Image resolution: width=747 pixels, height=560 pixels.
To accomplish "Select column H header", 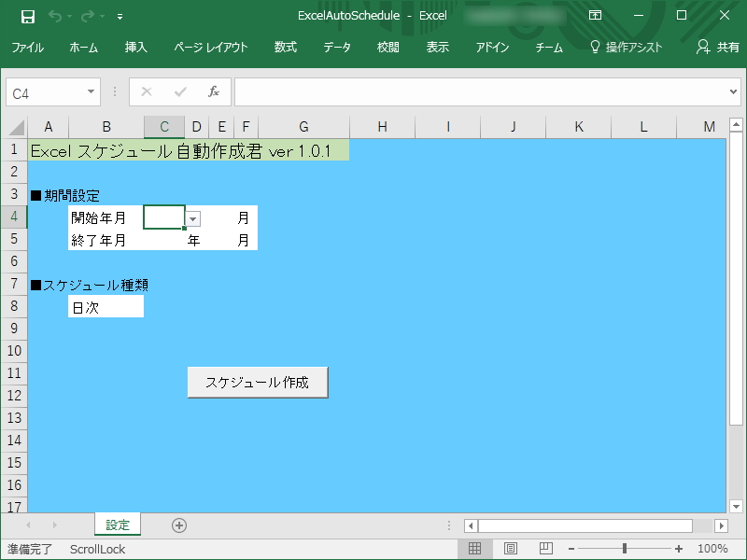I will pyautogui.click(x=382, y=127).
